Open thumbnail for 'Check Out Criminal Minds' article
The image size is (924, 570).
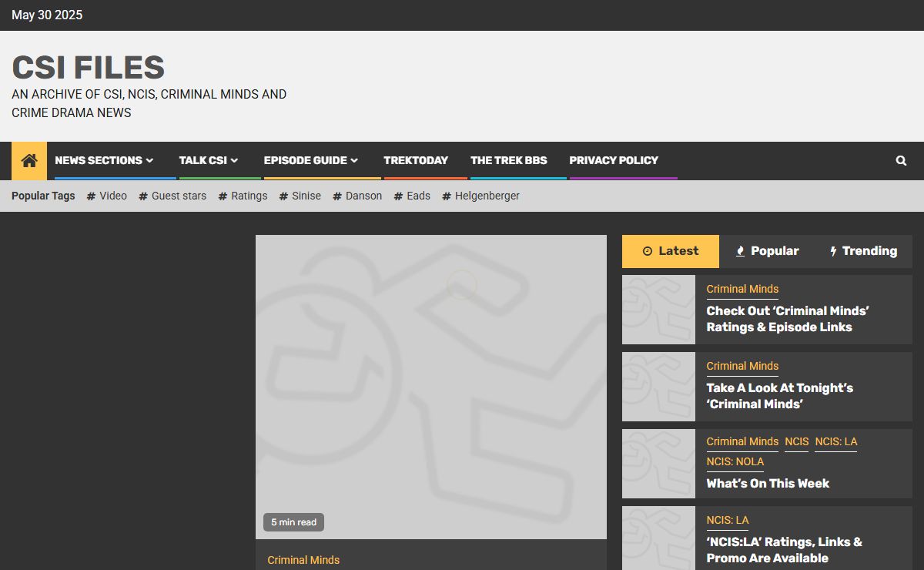pyautogui.click(x=658, y=310)
